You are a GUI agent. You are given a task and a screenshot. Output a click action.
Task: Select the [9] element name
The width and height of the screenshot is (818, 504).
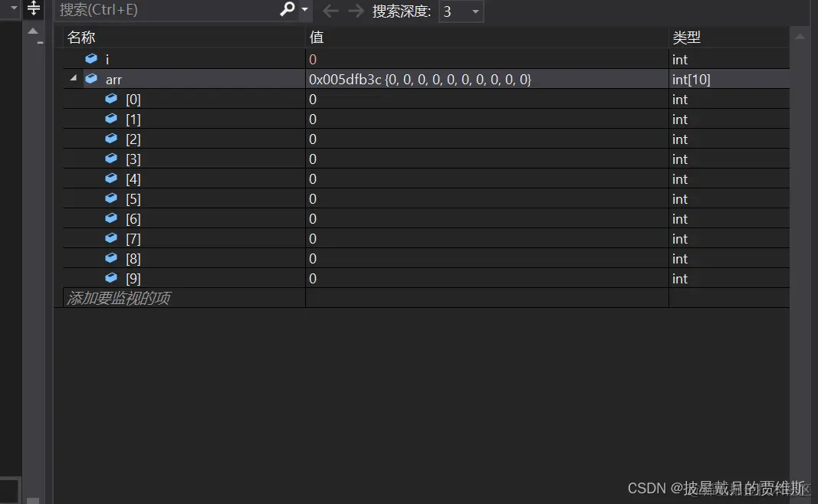(133, 279)
